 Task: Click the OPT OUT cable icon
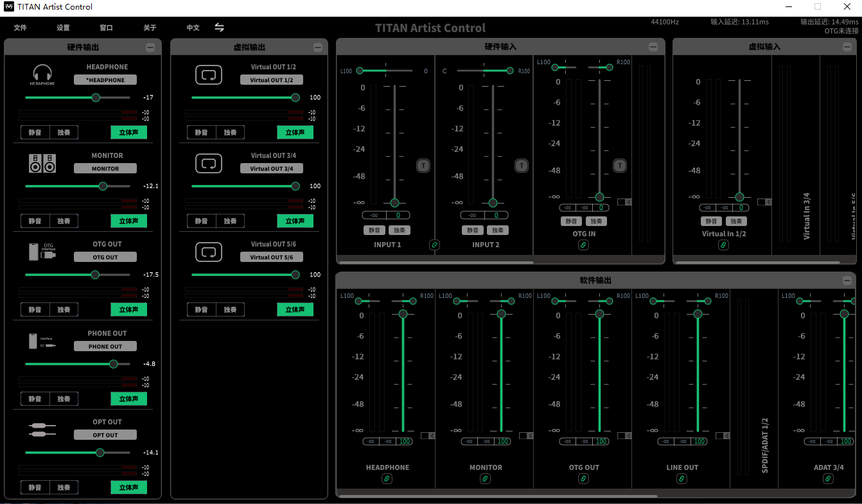pos(42,430)
